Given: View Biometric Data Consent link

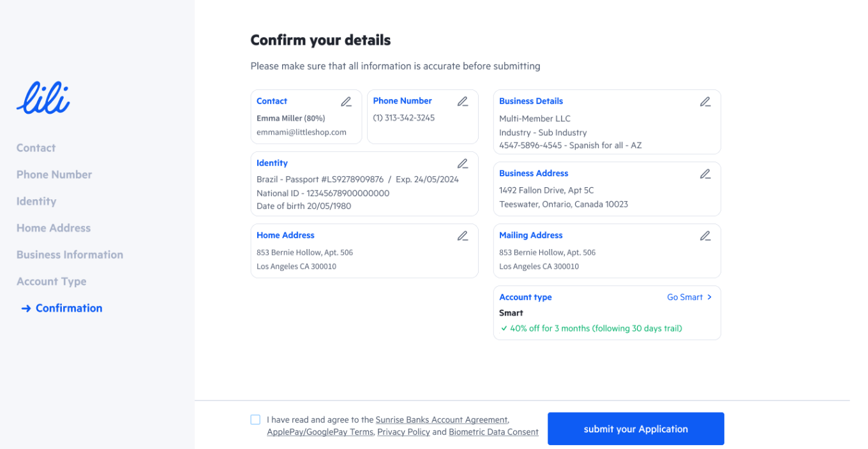Looking at the screenshot, I should click(x=493, y=432).
